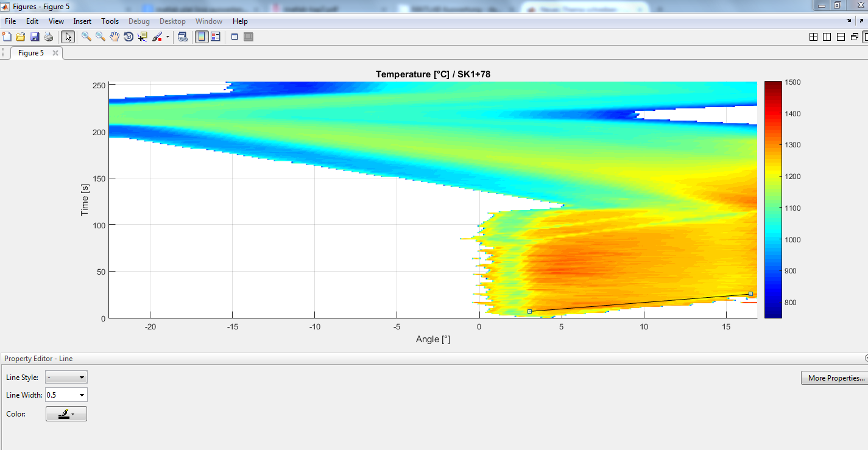This screenshot has width=868, height=450.
Task: Open the brush color dropdown arrow
Action: coord(168,37)
